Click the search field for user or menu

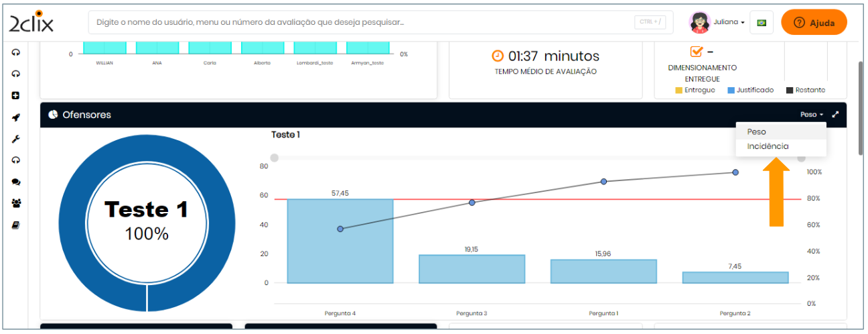[362, 22]
